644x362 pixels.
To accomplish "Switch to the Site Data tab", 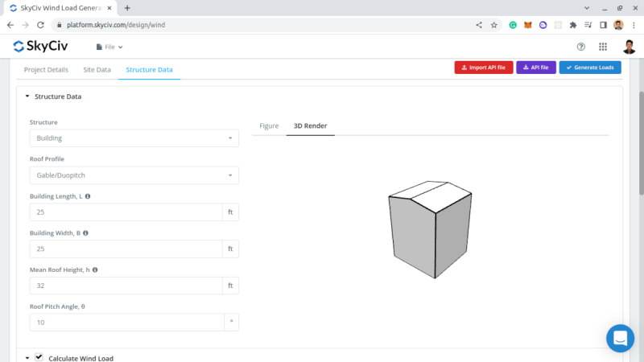I will pyautogui.click(x=97, y=70).
